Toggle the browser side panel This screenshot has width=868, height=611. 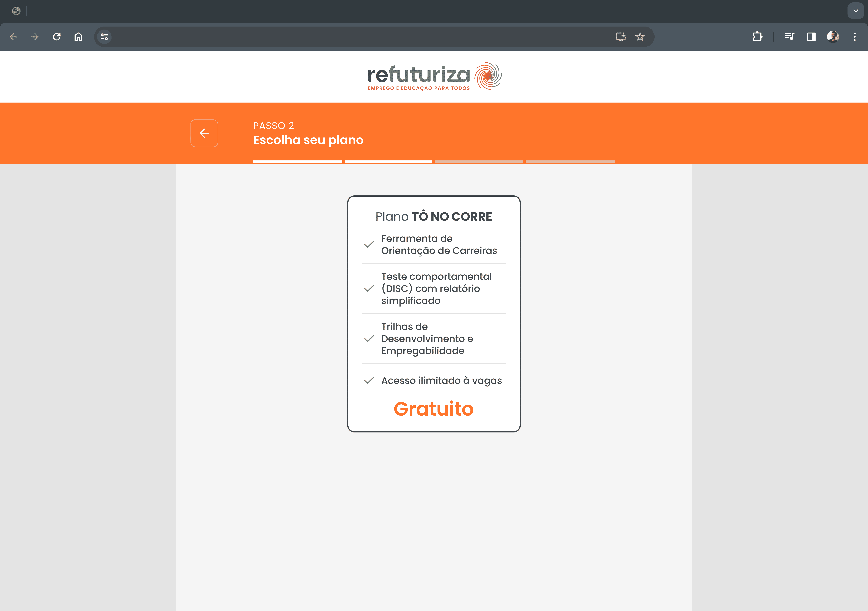coord(811,37)
